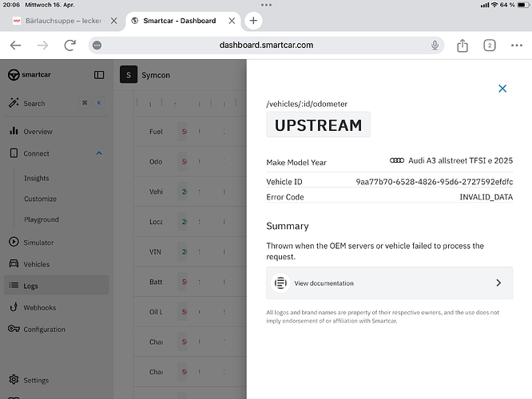
Task: Click the Connect phone icon
Action: pyautogui.click(x=14, y=153)
